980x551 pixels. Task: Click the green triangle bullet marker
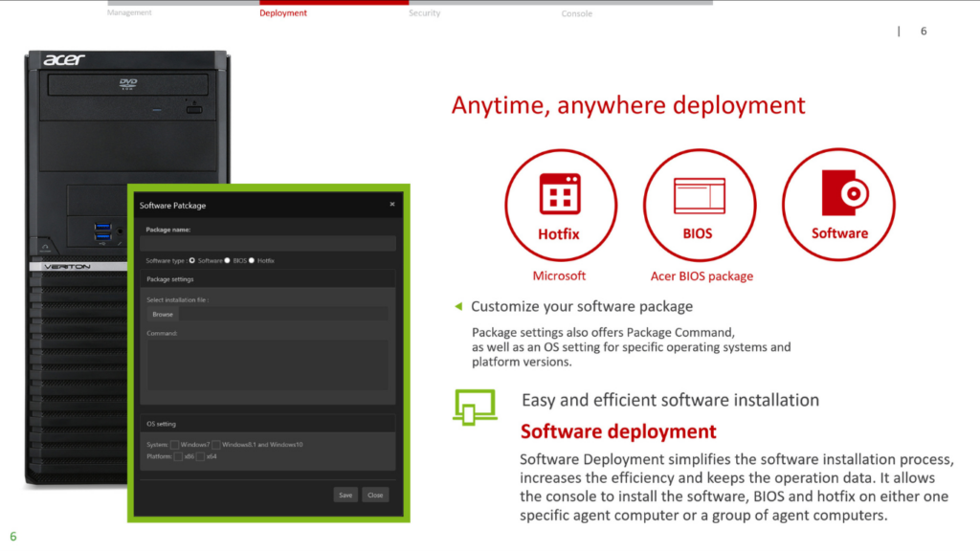point(458,307)
